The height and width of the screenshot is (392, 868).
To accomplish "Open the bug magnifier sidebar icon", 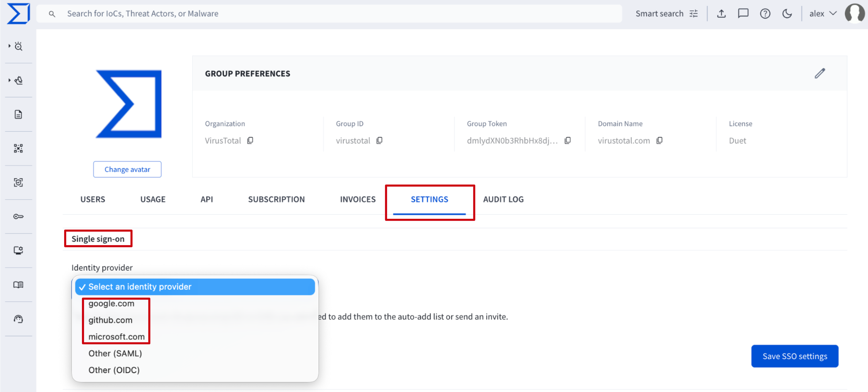I will (19, 46).
